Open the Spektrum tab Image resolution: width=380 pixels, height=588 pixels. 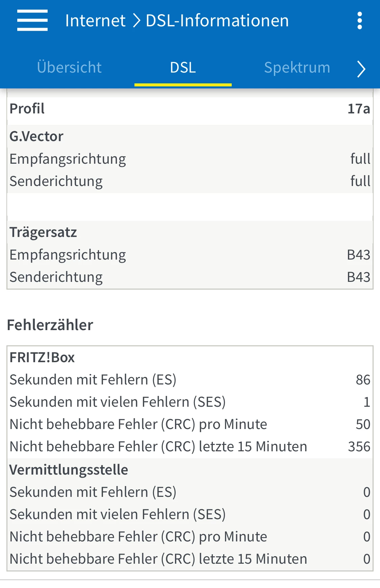coord(297,68)
